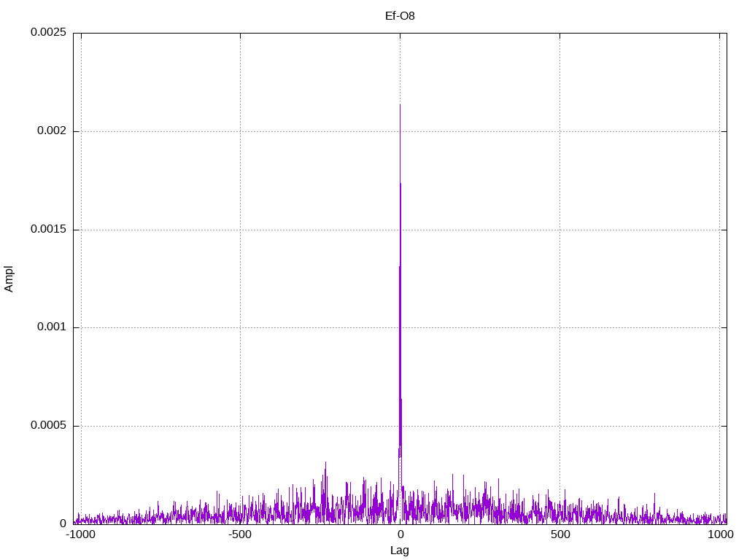Click the 0 label under the x-axis
The height and width of the screenshot is (560, 747).
pyautogui.click(x=400, y=534)
